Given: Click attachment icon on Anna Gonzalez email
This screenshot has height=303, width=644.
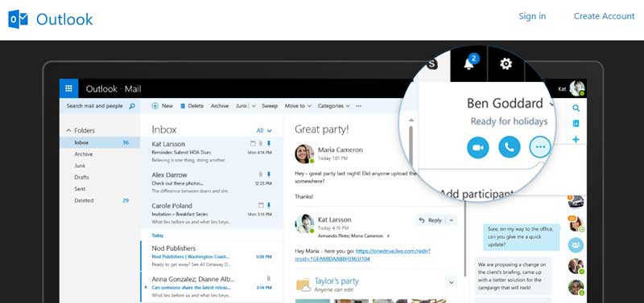Looking at the screenshot, I should tap(269, 278).
